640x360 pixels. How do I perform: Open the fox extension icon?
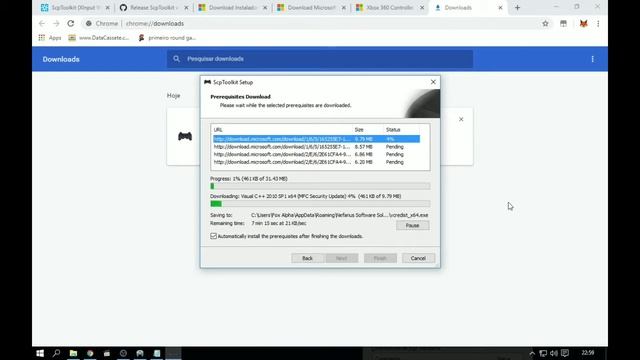[x=583, y=24]
